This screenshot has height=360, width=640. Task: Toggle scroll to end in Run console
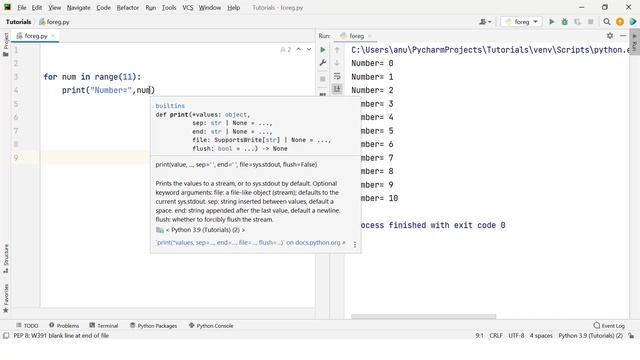[x=337, y=89]
